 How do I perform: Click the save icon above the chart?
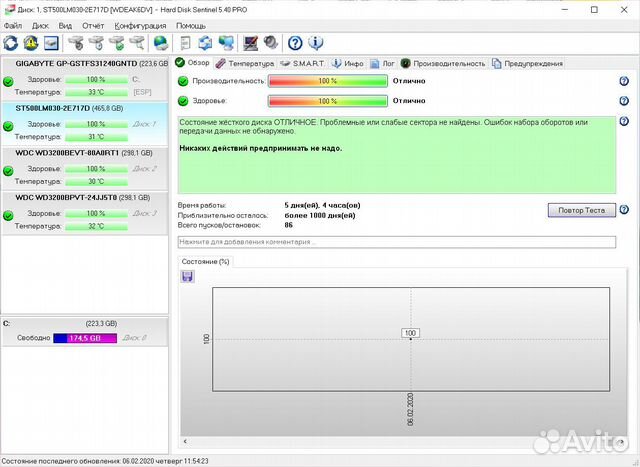tap(187, 276)
